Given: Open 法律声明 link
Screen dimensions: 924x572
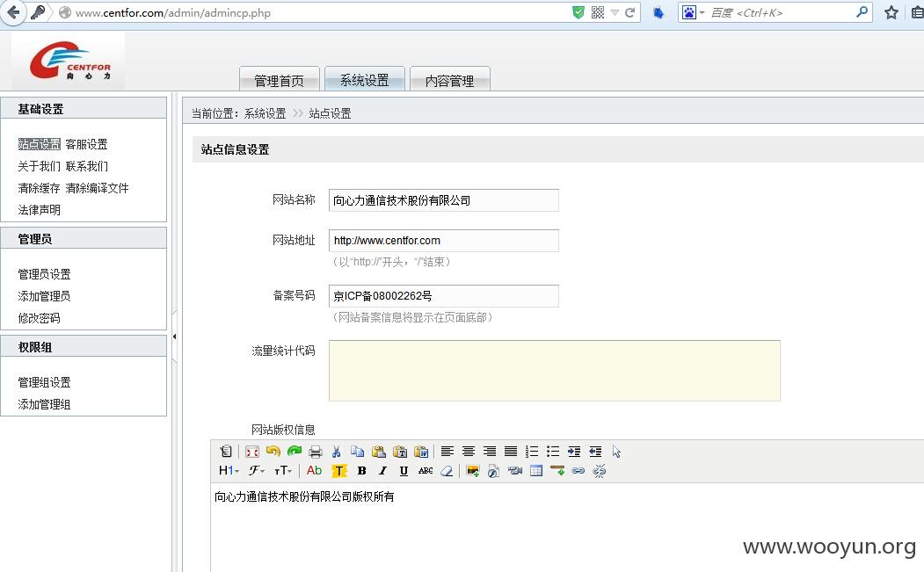Looking at the screenshot, I should tap(39, 210).
